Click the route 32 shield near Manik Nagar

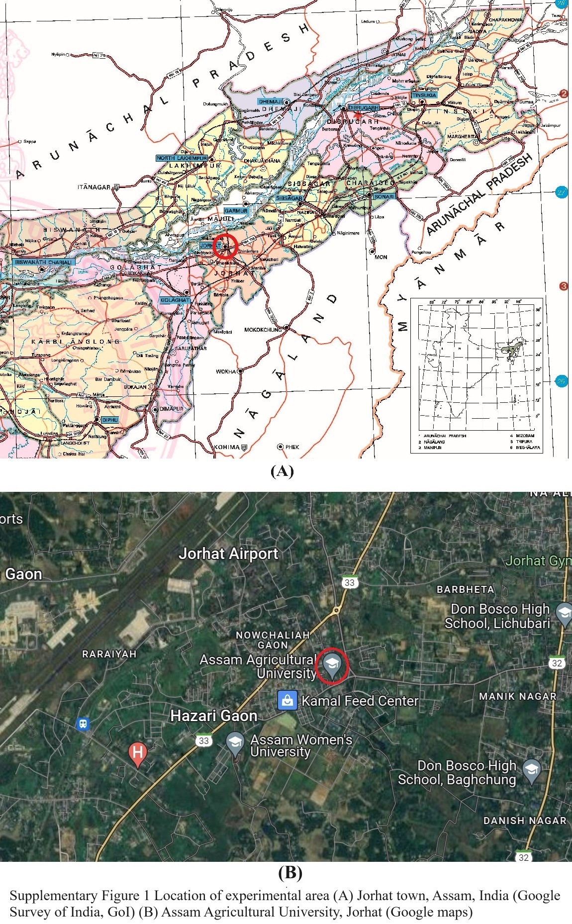coord(557,662)
